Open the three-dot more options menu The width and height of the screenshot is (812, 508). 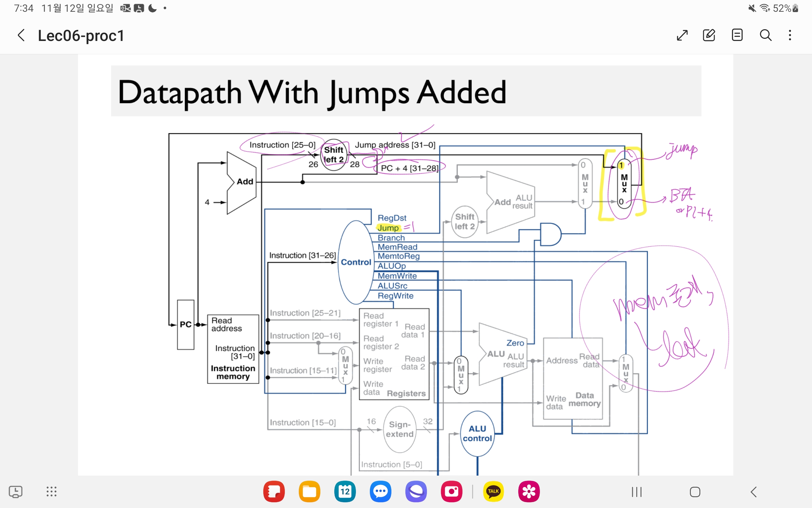pos(790,35)
